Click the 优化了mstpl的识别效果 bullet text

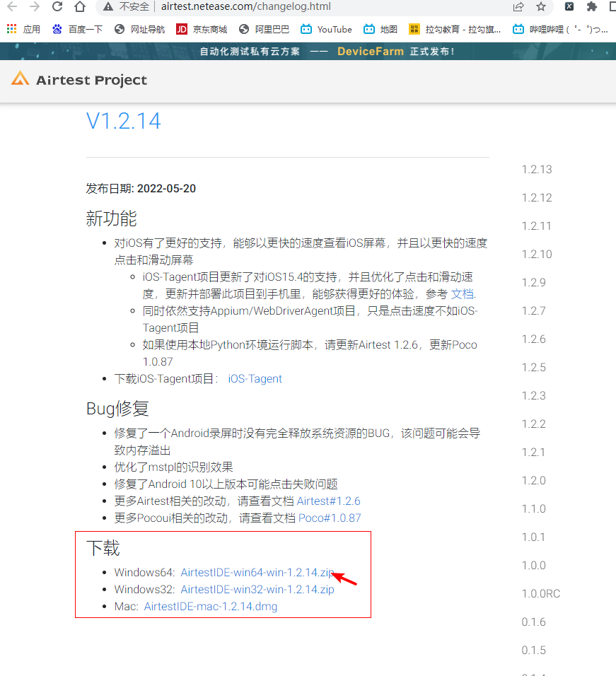click(174, 467)
